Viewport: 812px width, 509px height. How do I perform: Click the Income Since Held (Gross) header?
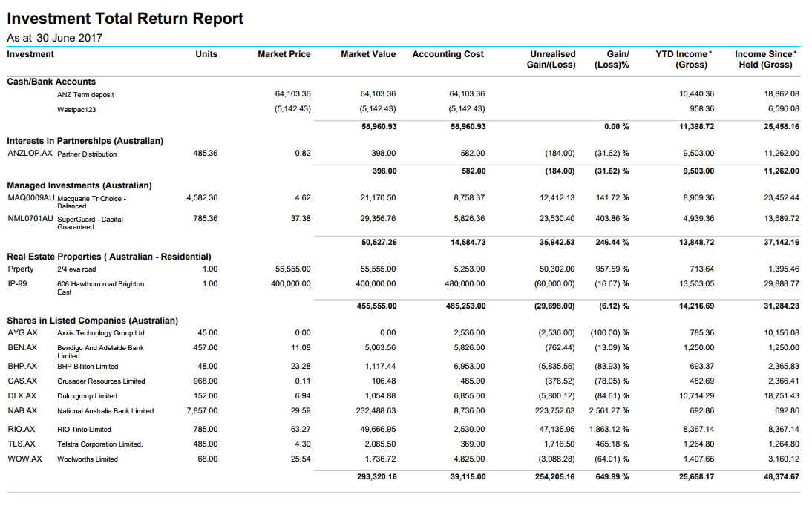[765, 59]
